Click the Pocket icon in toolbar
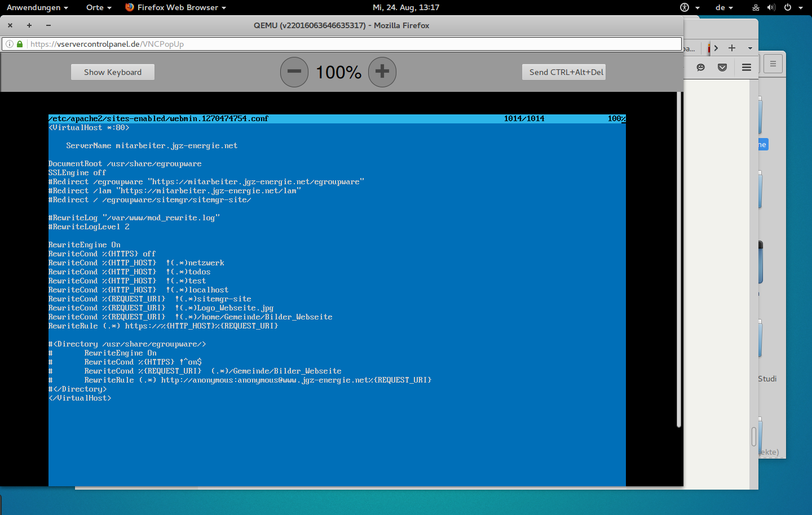The image size is (812, 515). click(722, 68)
